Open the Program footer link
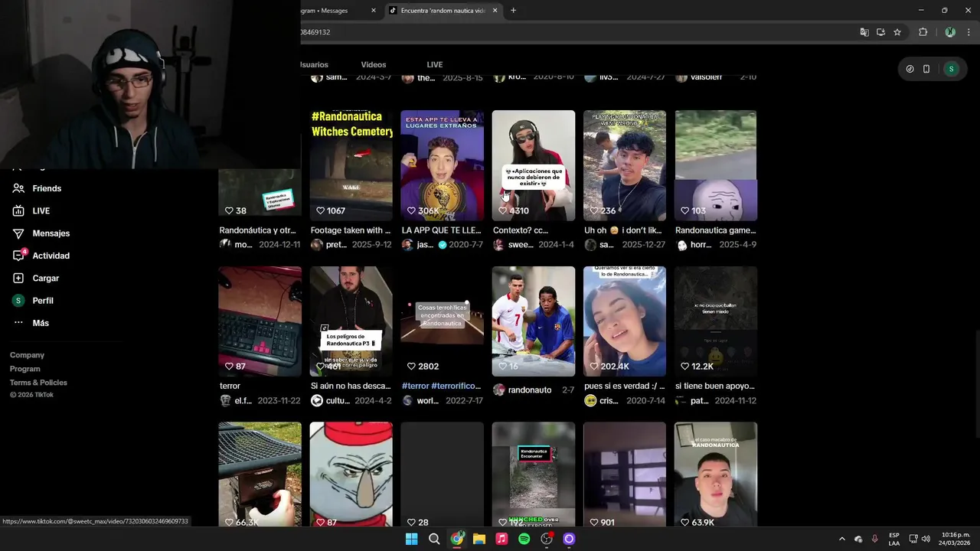Image resolution: width=980 pixels, height=551 pixels. (25, 369)
